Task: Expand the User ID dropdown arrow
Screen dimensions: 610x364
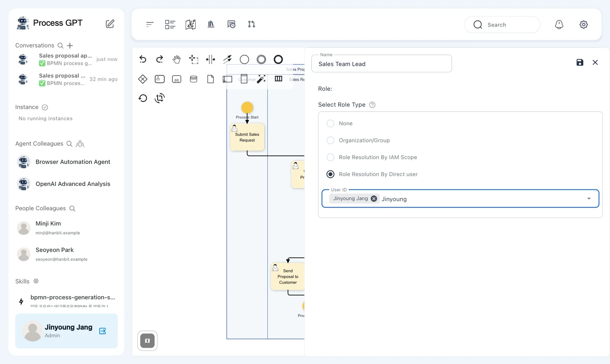Action: pyautogui.click(x=589, y=199)
